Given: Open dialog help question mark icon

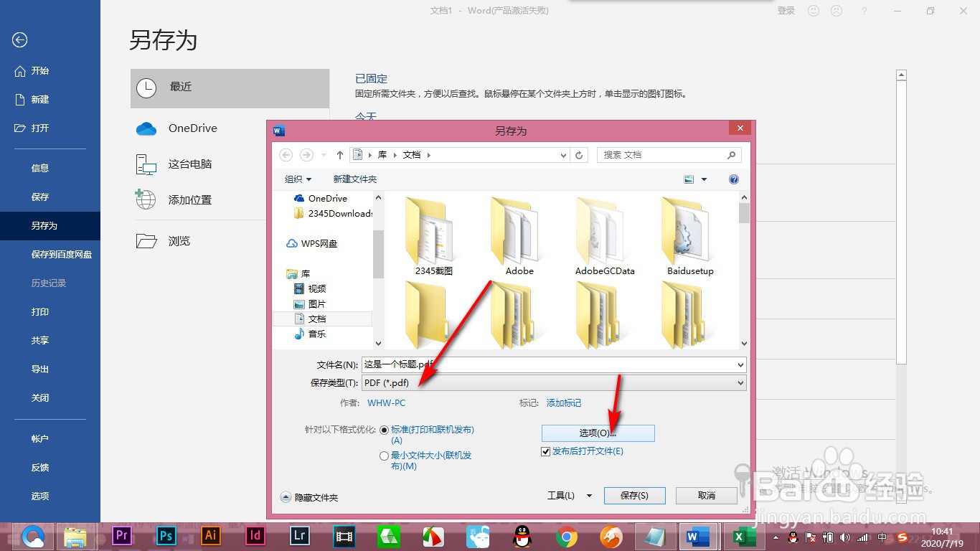Looking at the screenshot, I should 733,179.
